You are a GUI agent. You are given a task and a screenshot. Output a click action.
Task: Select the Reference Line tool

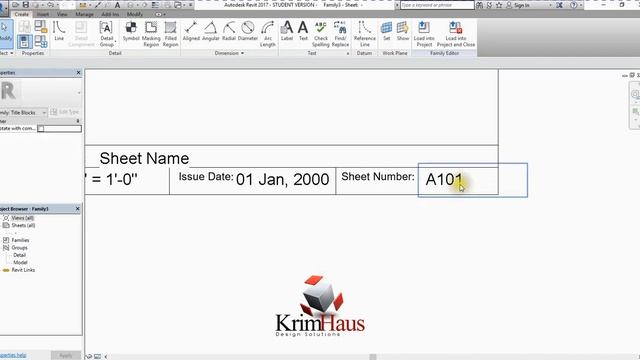(x=364, y=34)
